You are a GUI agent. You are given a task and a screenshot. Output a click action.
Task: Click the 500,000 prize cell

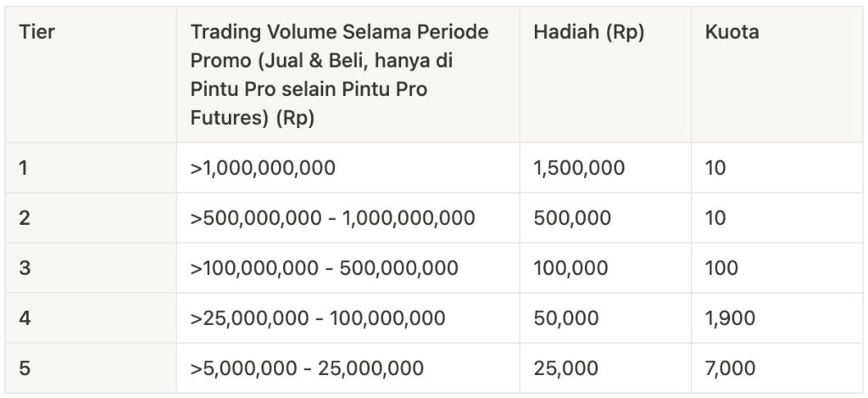pyautogui.click(x=572, y=218)
